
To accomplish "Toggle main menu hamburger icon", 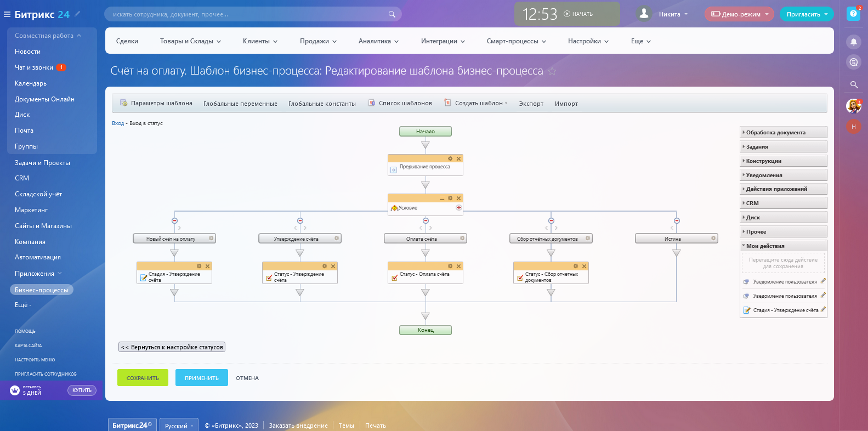I will tap(7, 14).
